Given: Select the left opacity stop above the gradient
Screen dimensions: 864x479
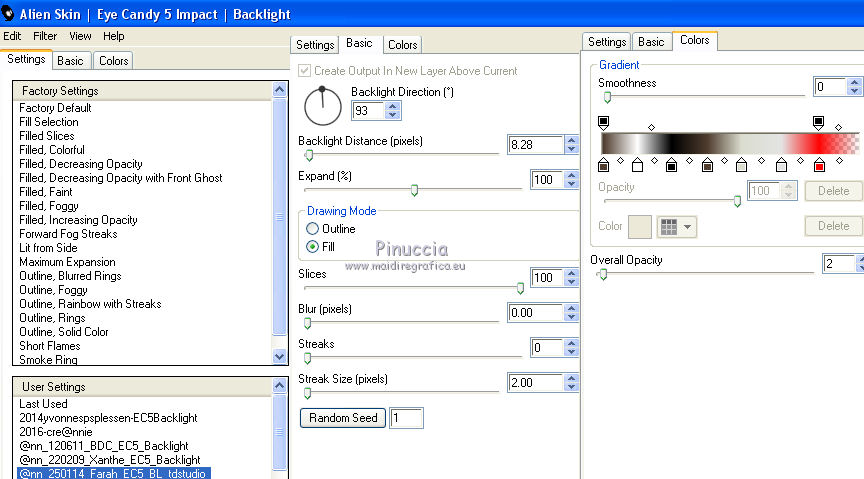Looking at the screenshot, I should [x=603, y=122].
